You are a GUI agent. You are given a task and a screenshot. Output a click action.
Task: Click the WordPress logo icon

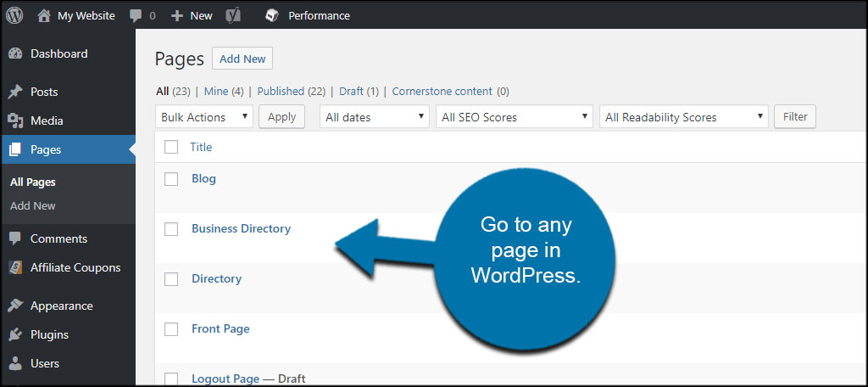(14, 15)
